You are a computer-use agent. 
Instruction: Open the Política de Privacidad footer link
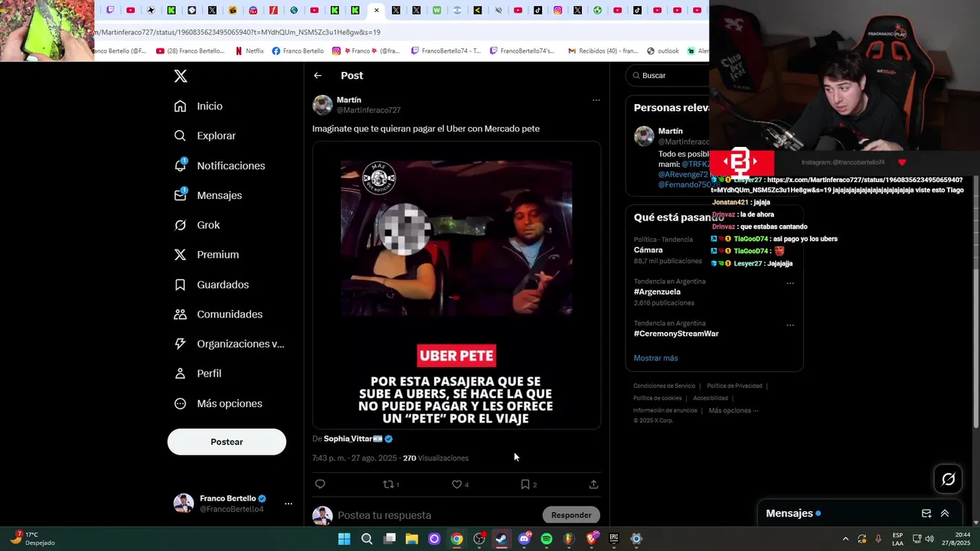pyautogui.click(x=734, y=386)
